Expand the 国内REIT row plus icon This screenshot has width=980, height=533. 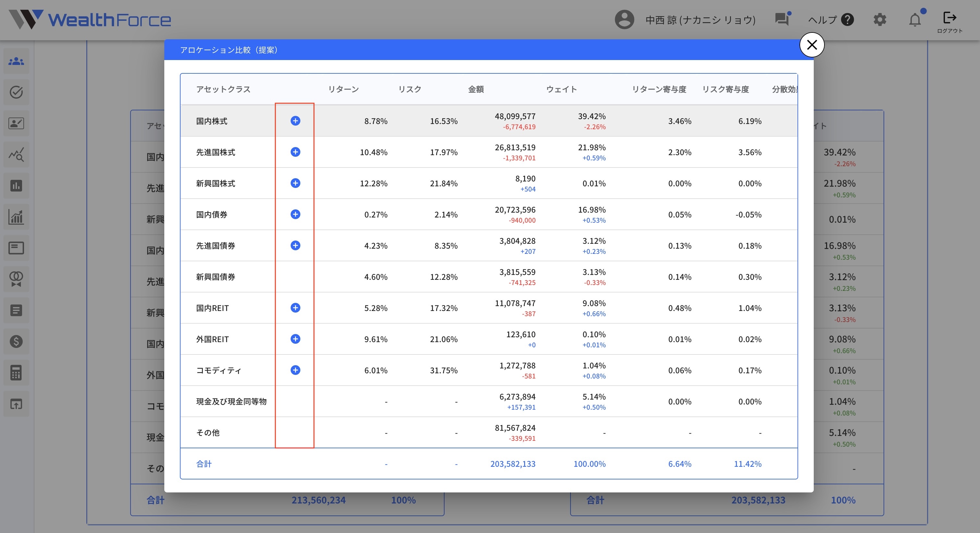295,308
